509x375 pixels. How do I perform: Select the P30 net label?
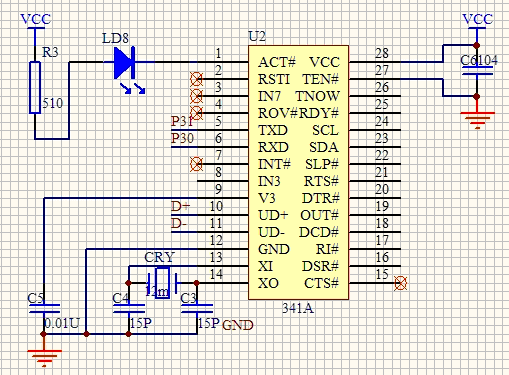click(182, 138)
